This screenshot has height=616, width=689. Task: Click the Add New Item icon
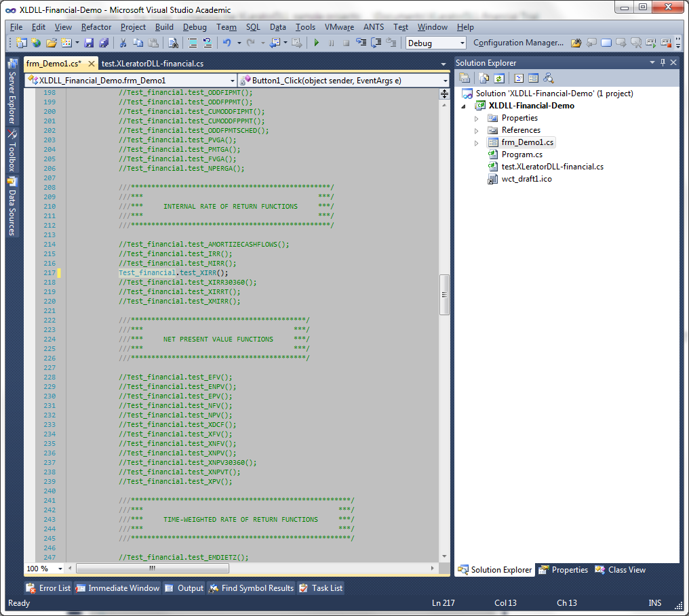point(66,43)
